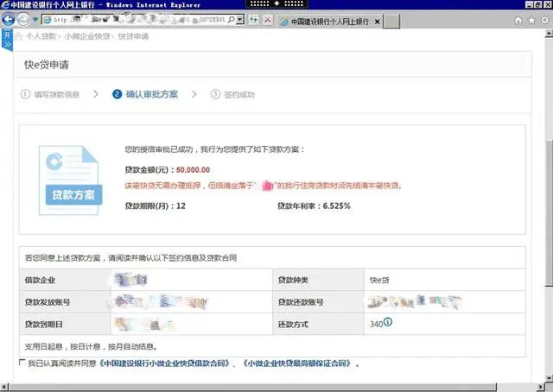Open 小微企业快贷最高额保证合同 link

click(x=297, y=364)
